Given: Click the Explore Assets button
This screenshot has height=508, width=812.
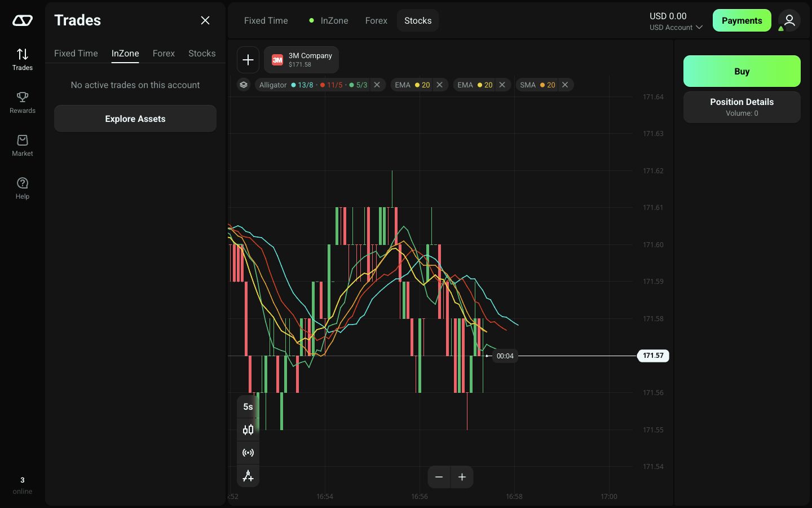Looking at the screenshot, I should pyautogui.click(x=135, y=119).
